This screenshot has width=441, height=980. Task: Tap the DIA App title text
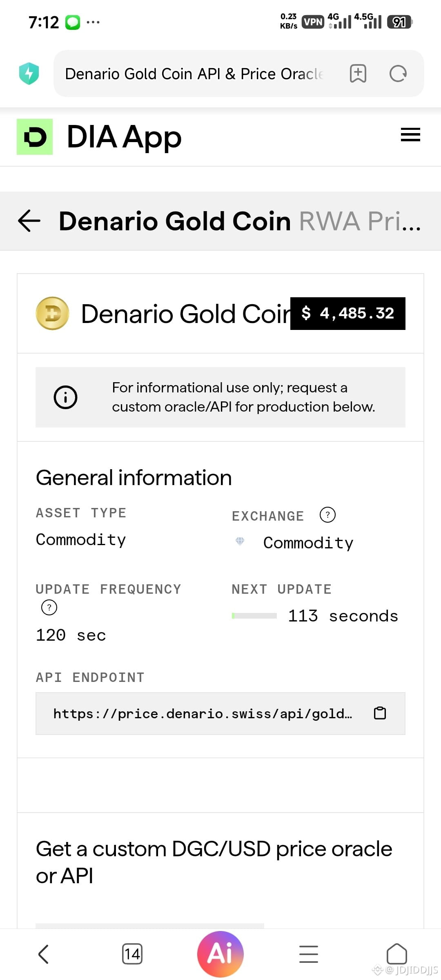tap(124, 137)
